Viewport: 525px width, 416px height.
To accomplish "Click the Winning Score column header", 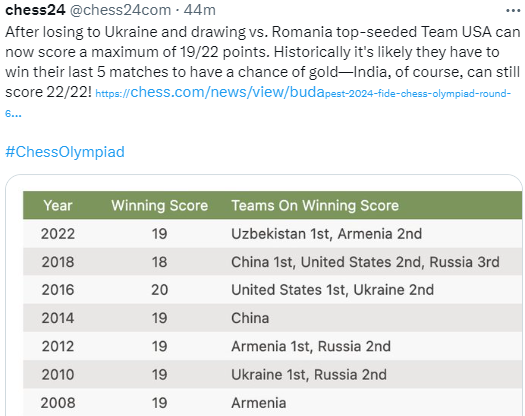I will click(x=160, y=205).
